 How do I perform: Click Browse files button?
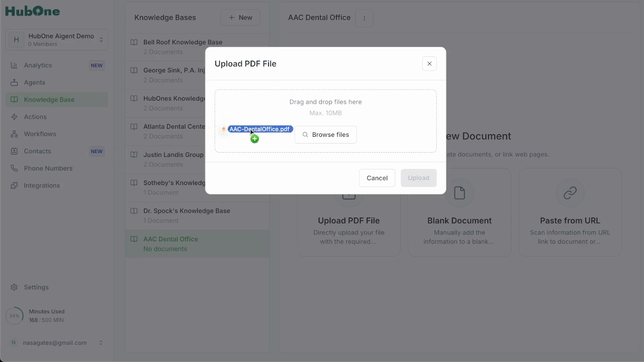pos(326,135)
